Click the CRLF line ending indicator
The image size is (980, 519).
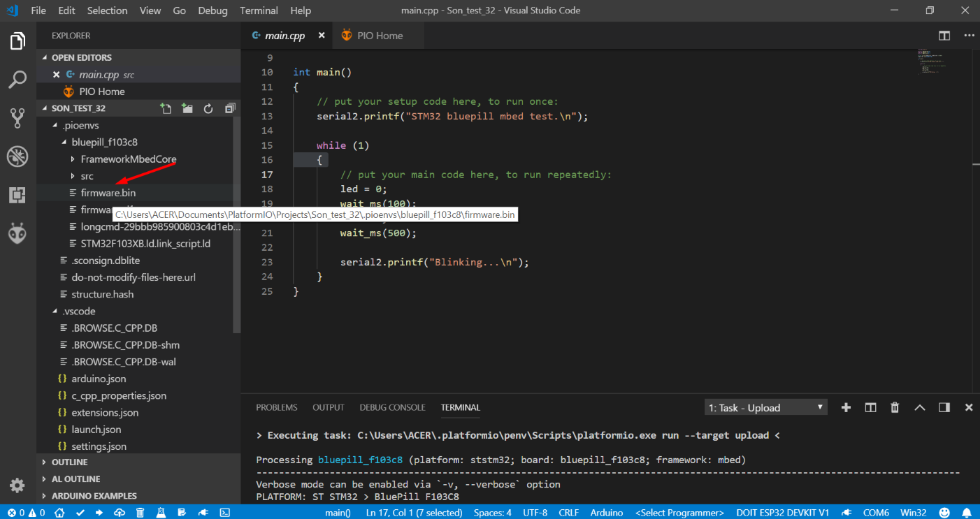(x=568, y=512)
